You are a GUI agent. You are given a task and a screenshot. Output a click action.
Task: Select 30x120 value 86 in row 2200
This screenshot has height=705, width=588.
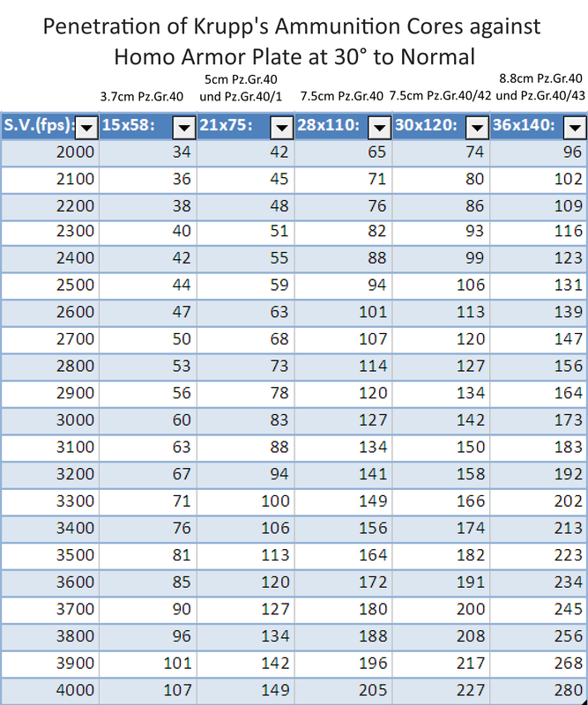(441, 207)
